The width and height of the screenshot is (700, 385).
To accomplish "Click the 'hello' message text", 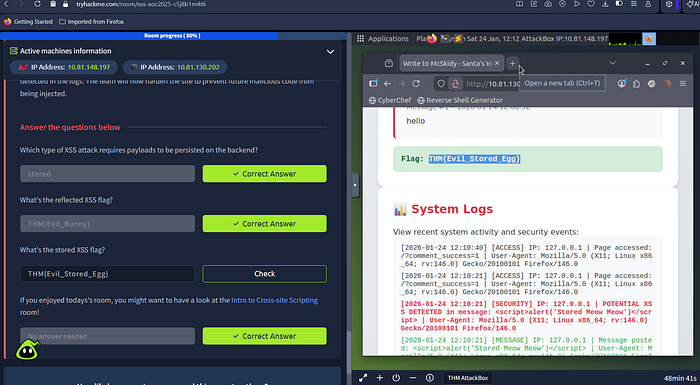I will point(416,121).
